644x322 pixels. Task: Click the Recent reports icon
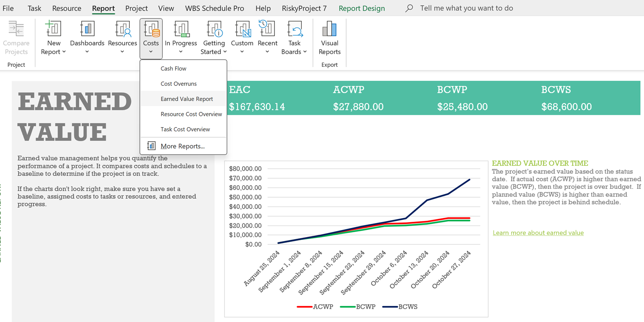[267, 29]
